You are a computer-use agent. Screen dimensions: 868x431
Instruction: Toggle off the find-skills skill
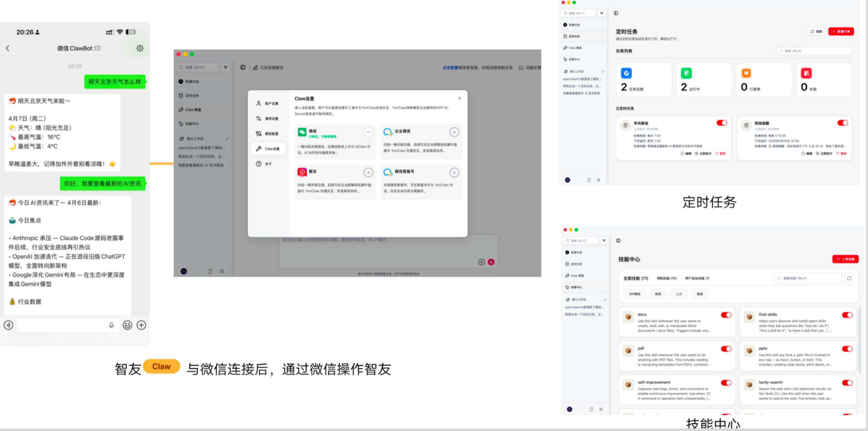(847, 315)
